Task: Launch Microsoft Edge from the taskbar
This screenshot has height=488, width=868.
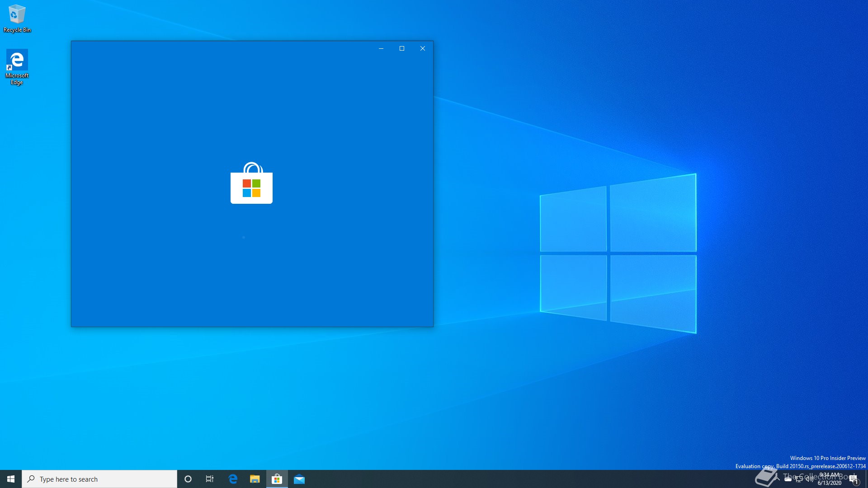Action: [x=233, y=479]
